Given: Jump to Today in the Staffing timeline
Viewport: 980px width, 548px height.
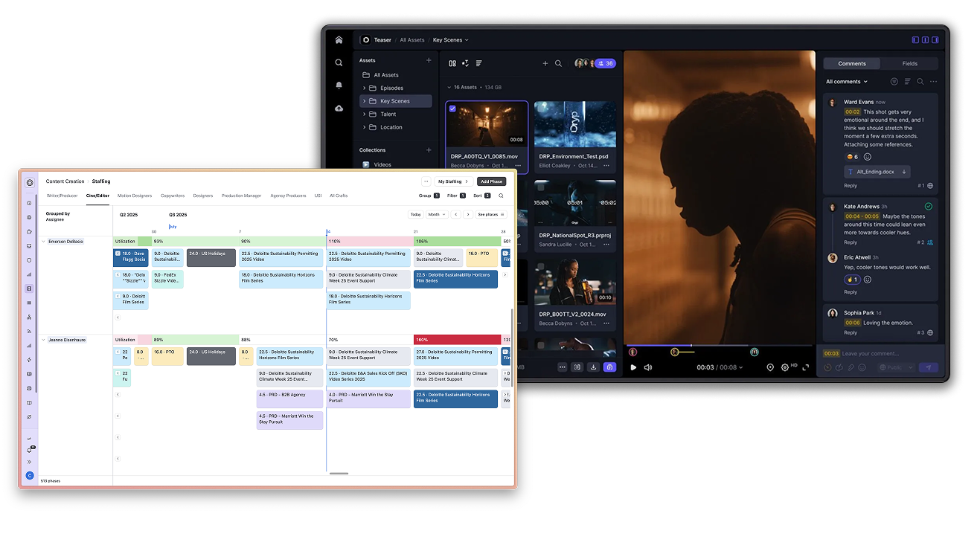Looking at the screenshot, I should coord(415,214).
